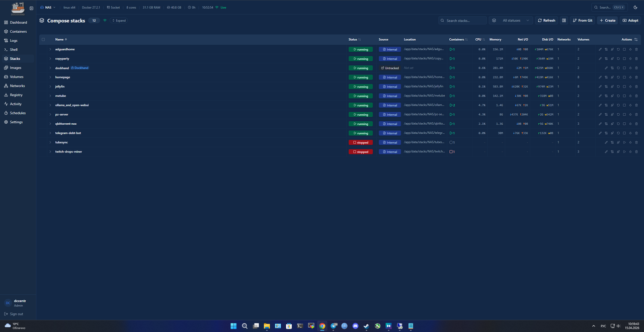This screenshot has height=332, width=644.
Task: Click the rocket deploy icon for homepage
Action: tap(612, 77)
